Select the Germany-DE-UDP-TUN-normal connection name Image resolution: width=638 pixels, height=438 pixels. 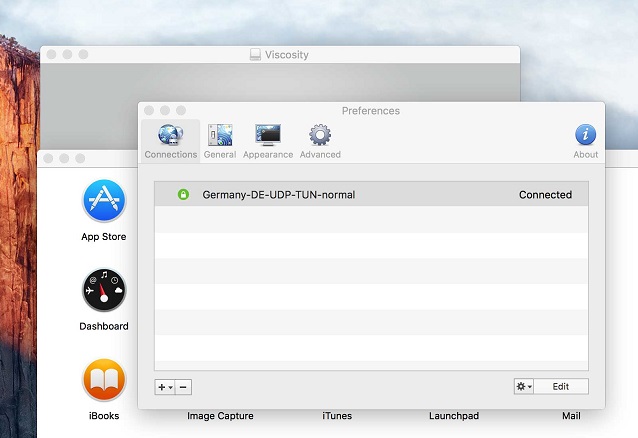tap(278, 195)
